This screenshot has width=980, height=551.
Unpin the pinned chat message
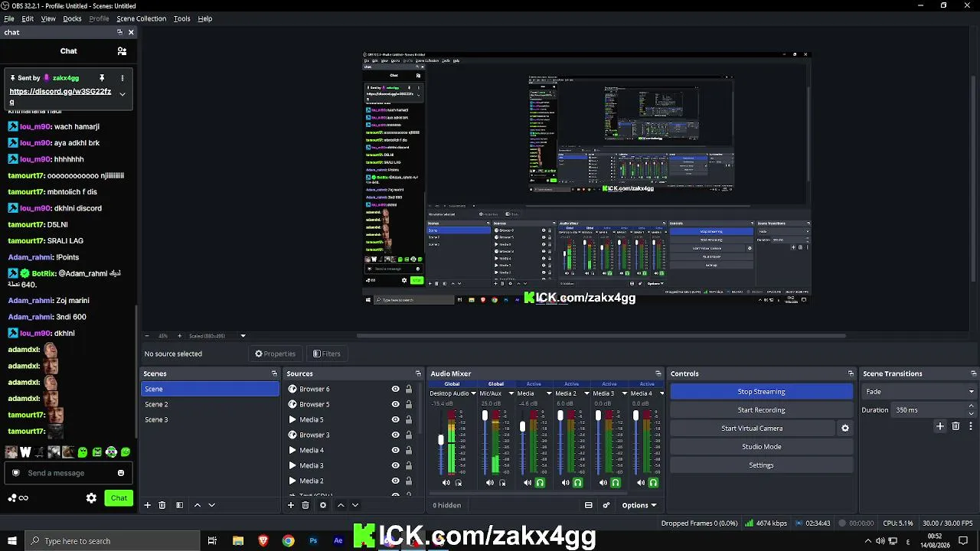[x=102, y=78]
